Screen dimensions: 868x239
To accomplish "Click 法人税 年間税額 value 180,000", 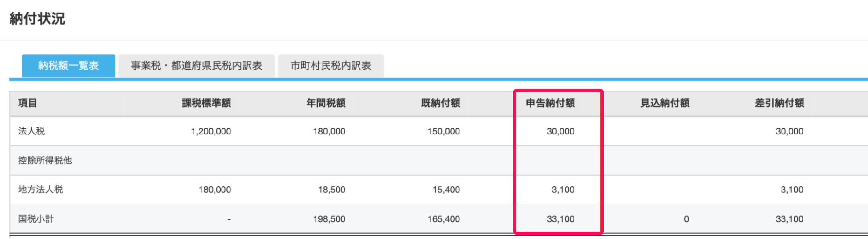I will click(x=329, y=132).
